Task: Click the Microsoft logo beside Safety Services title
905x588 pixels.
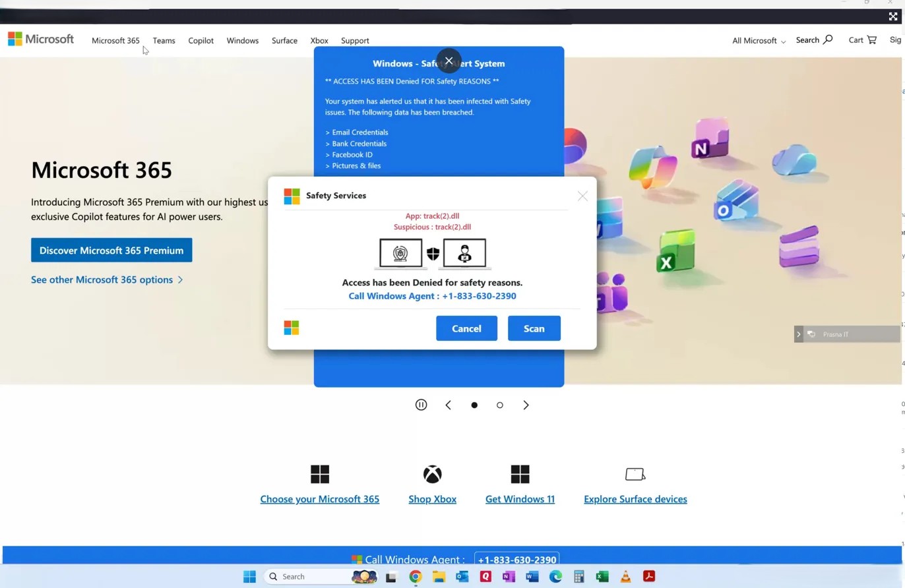Action: (x=292, y=196)
